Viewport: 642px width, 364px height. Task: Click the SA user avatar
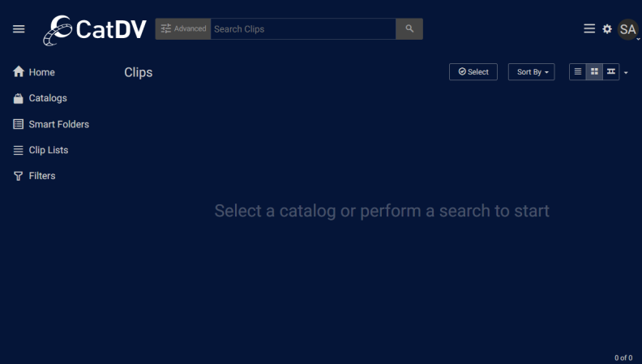pos(627,29)
